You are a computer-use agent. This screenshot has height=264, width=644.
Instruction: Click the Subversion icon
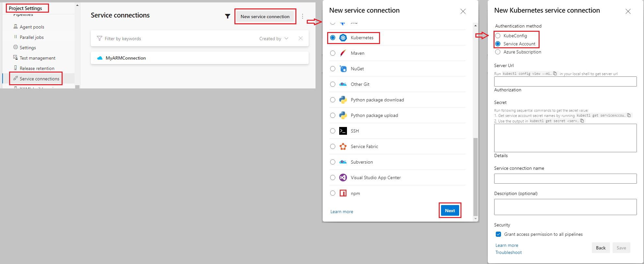343,162
